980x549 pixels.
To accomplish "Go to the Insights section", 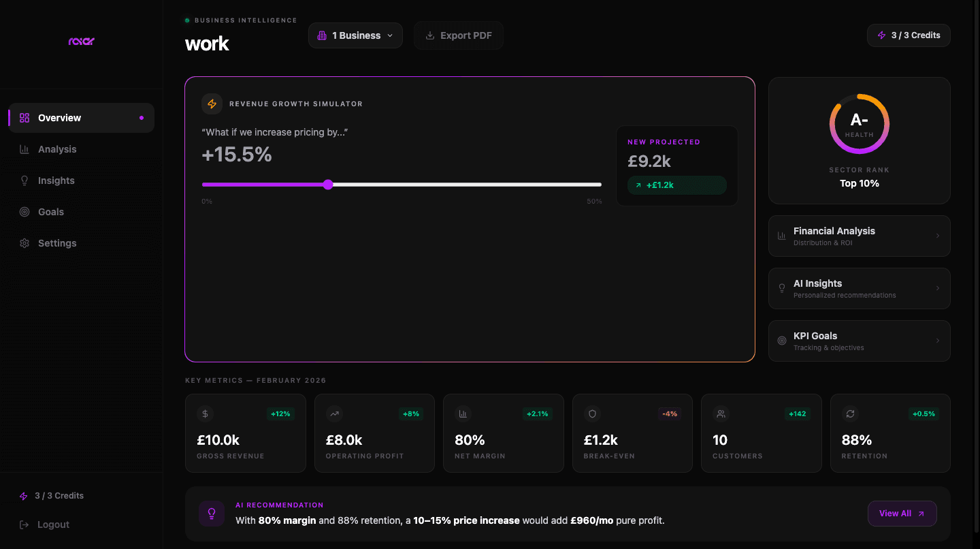I will 56,180.
